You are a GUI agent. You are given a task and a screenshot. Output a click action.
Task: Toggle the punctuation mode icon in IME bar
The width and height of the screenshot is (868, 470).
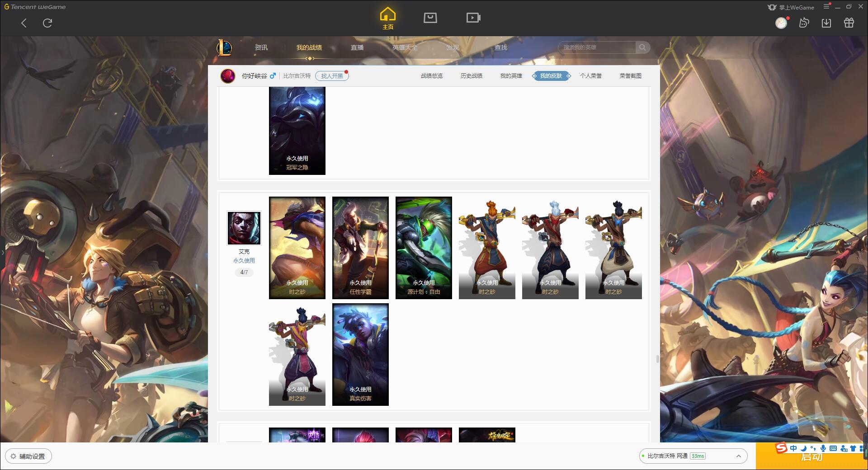813,448
